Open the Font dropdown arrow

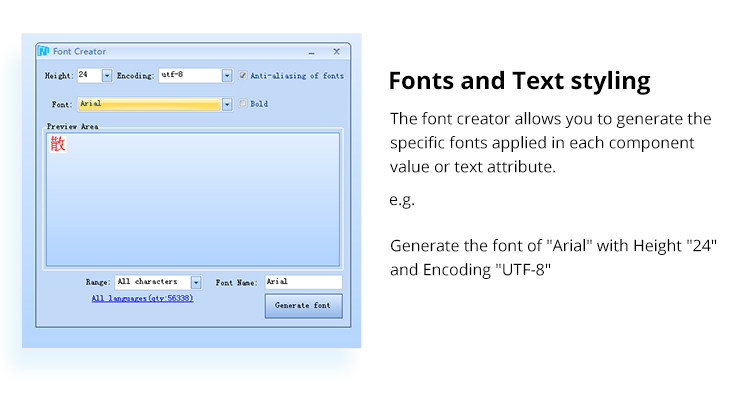227,104
